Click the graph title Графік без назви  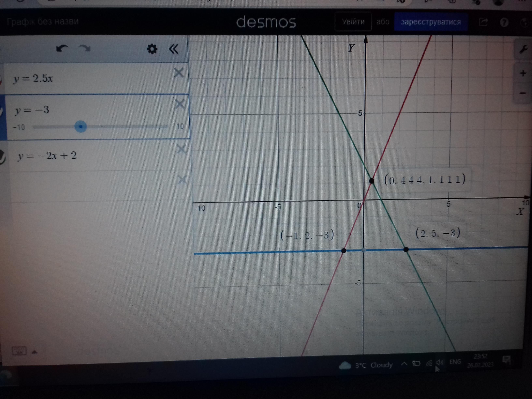43,22
